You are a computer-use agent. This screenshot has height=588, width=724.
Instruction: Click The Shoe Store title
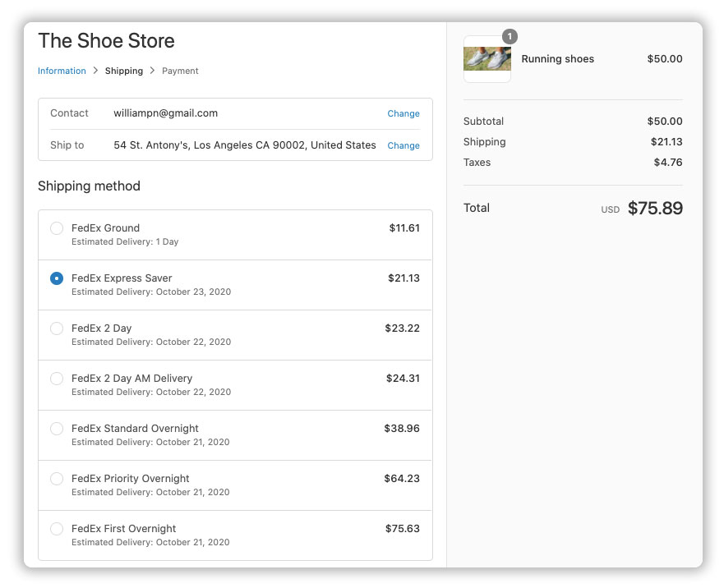pos(106,40)
